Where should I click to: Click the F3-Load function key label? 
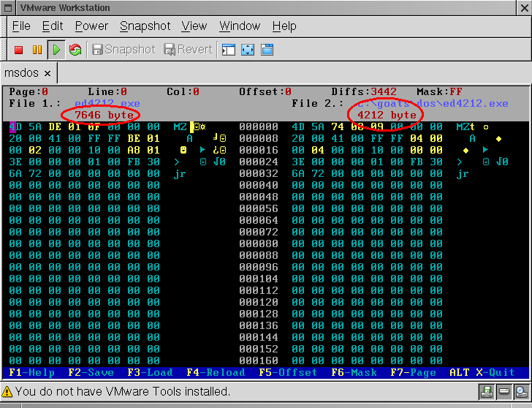[x=150, y=372]
